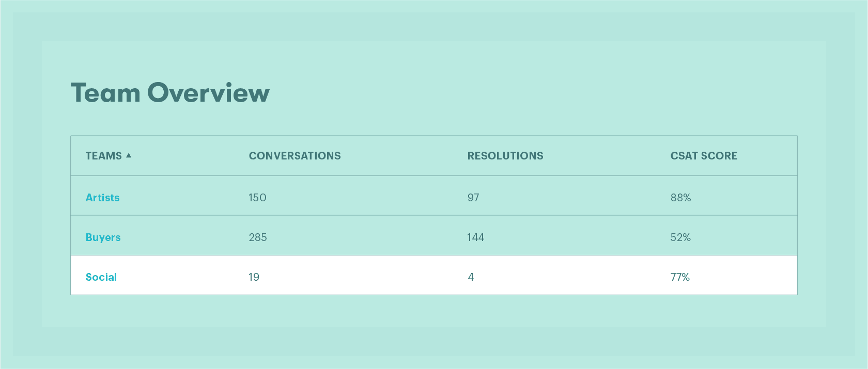Click the 19 conversations value for Social
The height and width of the screenshot is (369, 868).
254,277
